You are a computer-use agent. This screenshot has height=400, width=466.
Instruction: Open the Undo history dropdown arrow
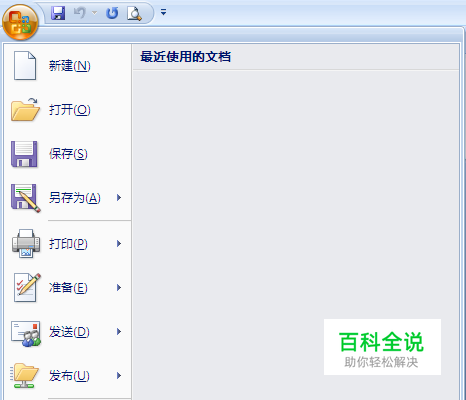pos(95,13)
